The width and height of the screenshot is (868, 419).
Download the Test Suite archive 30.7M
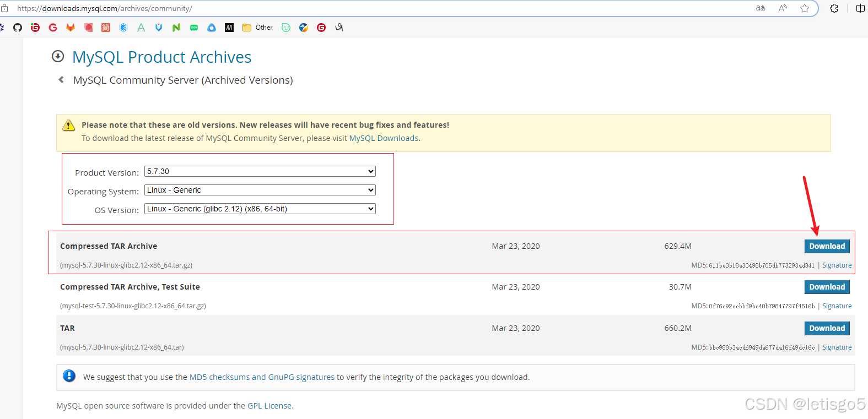pyautogui.click(x=827, y=287)
